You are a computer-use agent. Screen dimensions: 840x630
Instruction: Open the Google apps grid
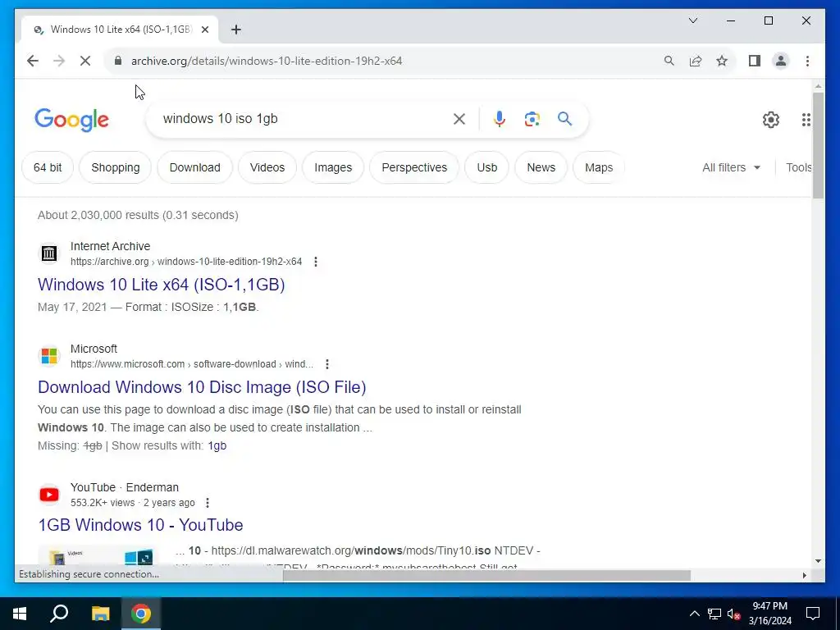tap(806, 120)
